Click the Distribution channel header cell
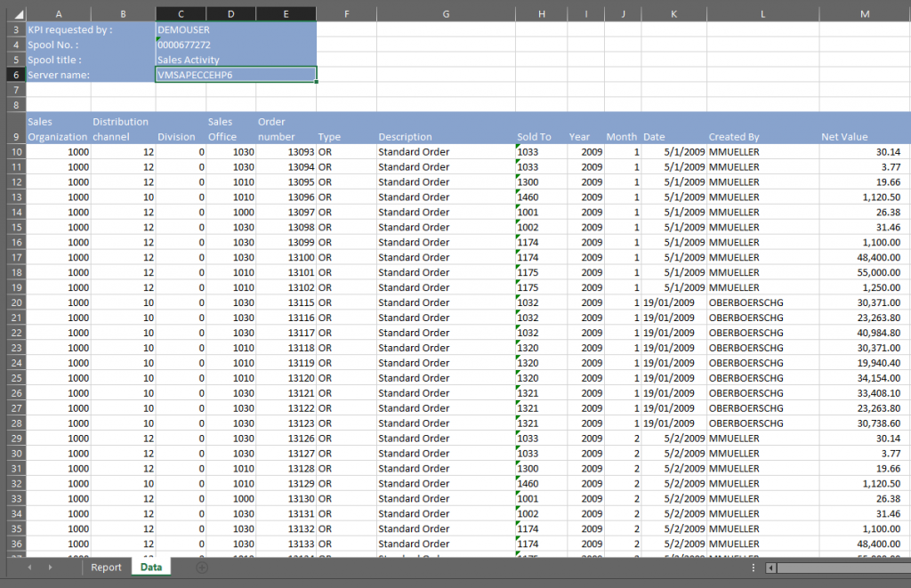 [x=123, y=129]
